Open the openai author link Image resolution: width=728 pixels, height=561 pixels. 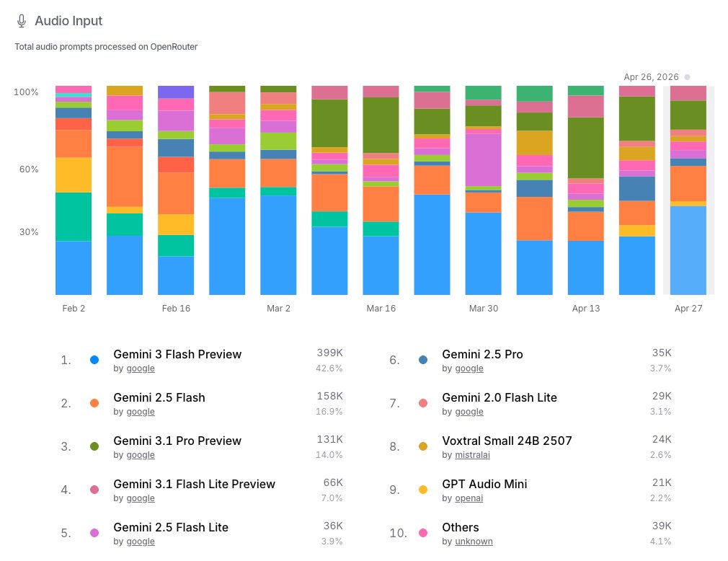(x=469, y=498)
